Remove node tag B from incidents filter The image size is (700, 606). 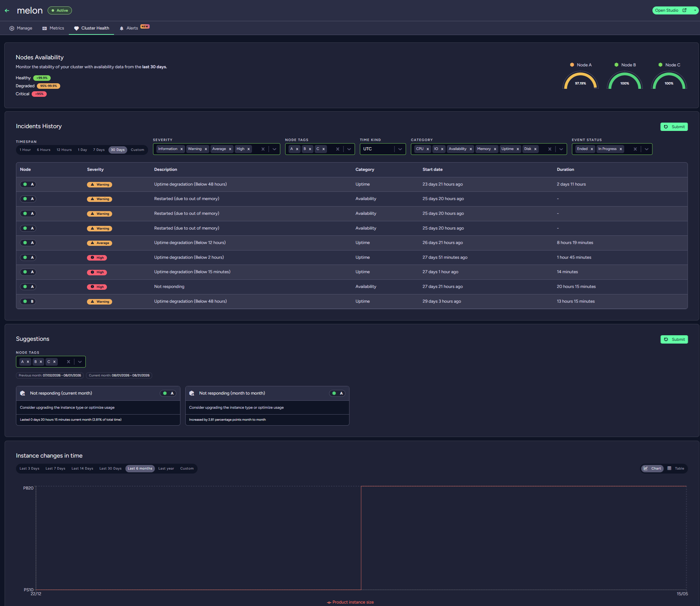[x=310, y=149]
